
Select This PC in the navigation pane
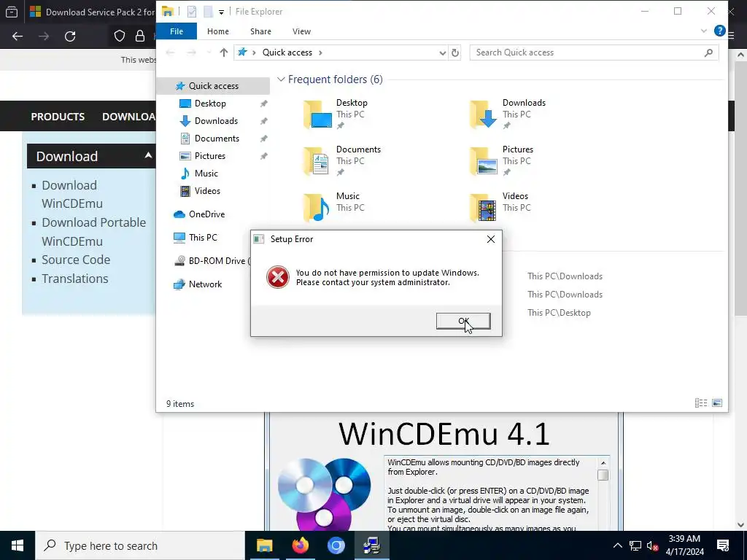[x=203, y=238]
